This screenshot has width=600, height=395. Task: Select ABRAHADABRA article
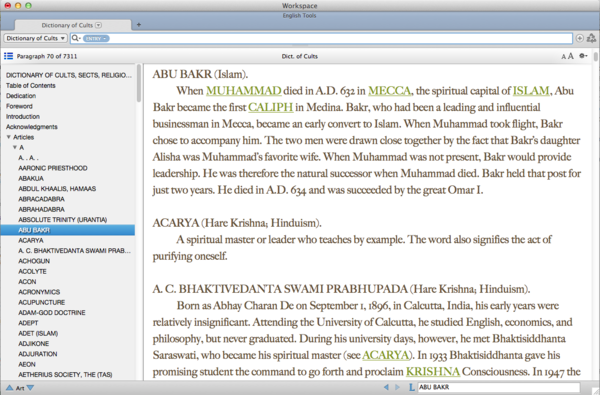pos(41,209)
